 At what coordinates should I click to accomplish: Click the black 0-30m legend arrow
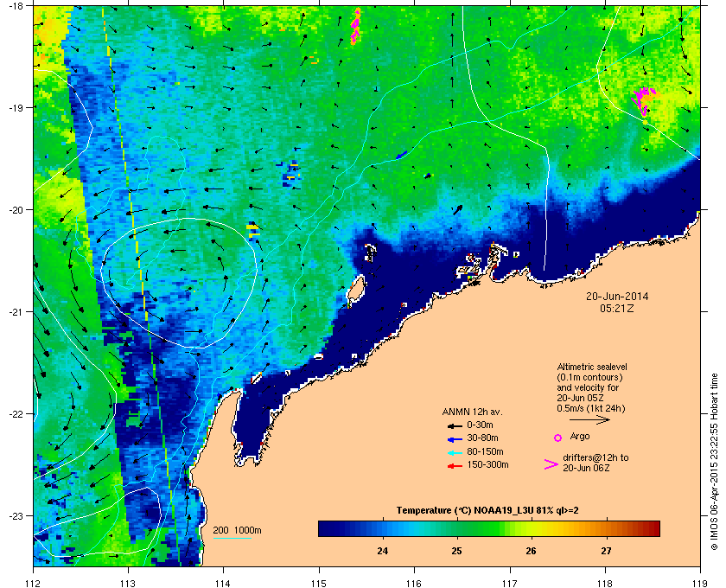(x=455, y=425)
